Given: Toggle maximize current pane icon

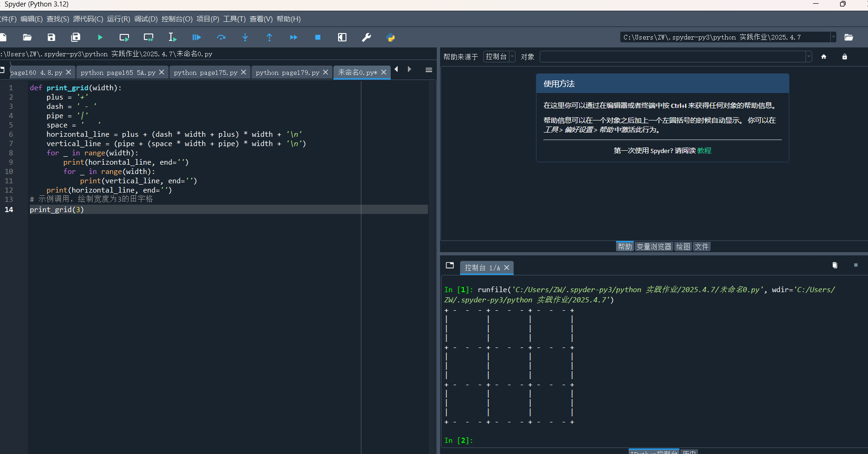Looking at the screenshot, I should (342, 38).
